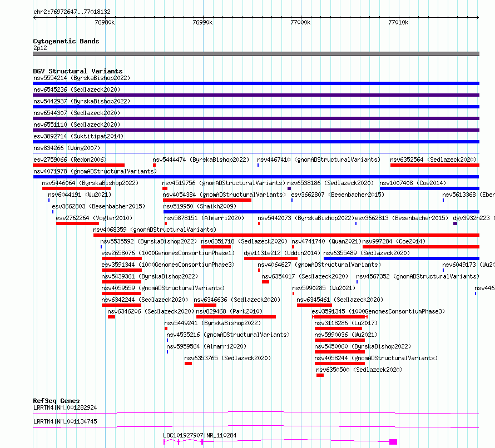Click nsv4741740 (Quan2021) label
This screenshot has height=448, width=495.
(x=326, y=241)
